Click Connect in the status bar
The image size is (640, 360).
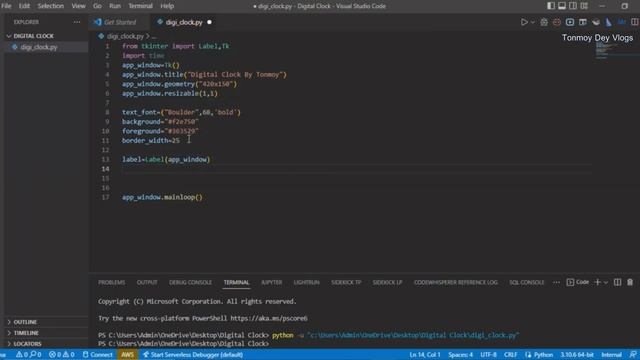click(98, 355)
